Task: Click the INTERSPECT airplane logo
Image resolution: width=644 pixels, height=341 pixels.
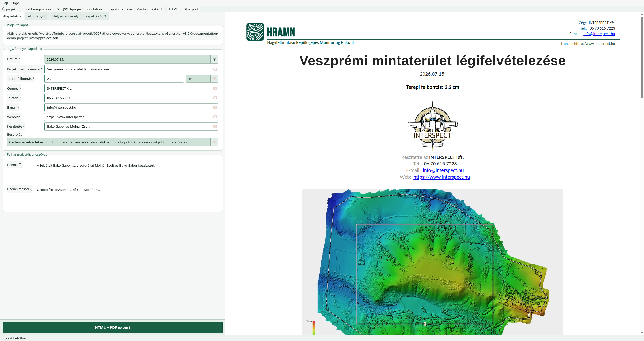Action: 432,126
